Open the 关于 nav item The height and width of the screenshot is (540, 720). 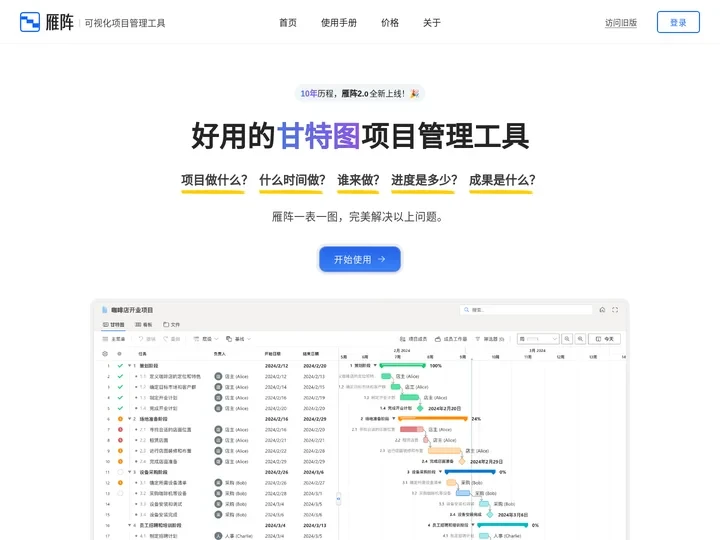432,22
